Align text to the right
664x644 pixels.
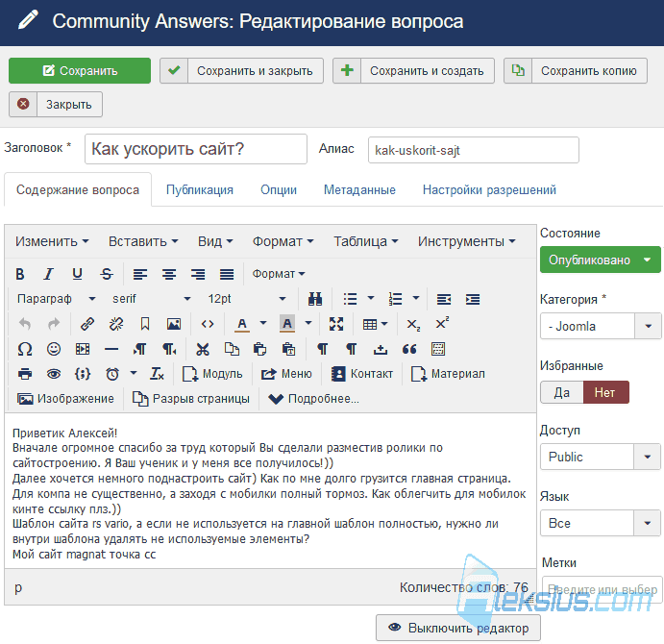(x=198, y=274)
